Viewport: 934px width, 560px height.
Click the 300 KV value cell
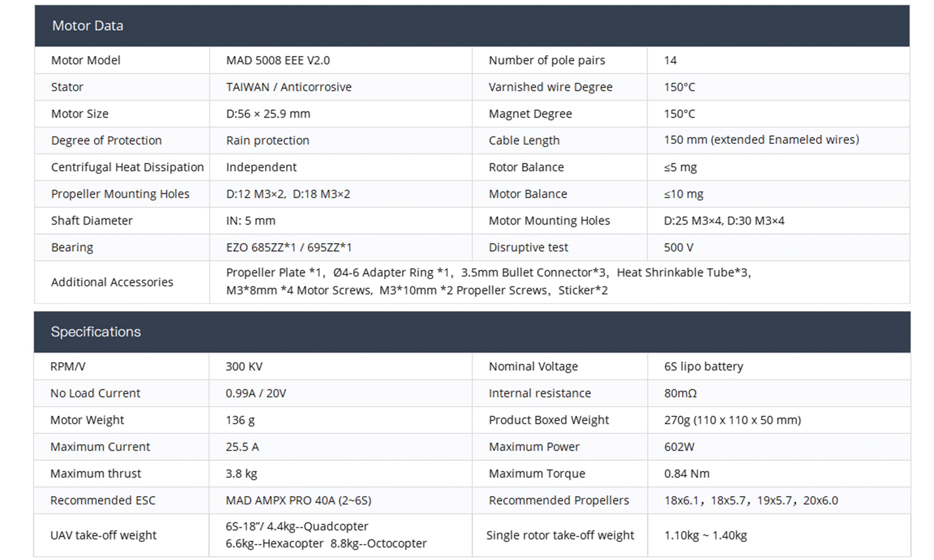pyautogui.click(x=244, y=366)
